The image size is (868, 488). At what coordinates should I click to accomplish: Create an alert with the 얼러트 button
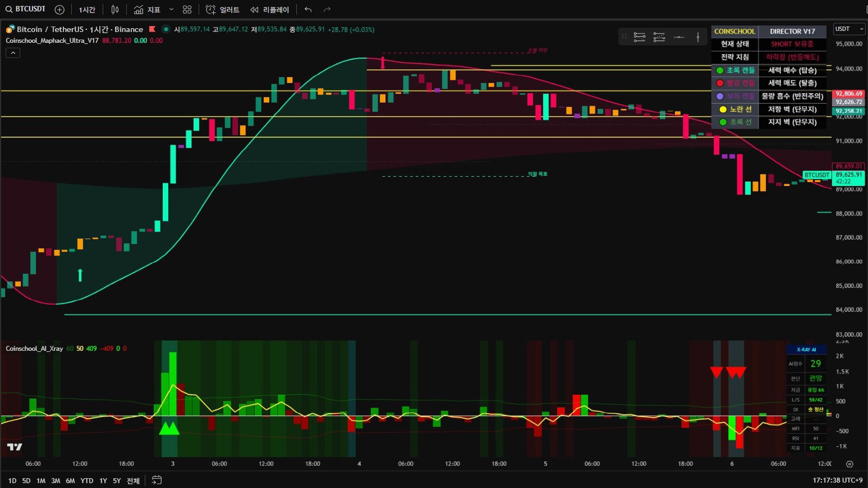pos(222,10)
